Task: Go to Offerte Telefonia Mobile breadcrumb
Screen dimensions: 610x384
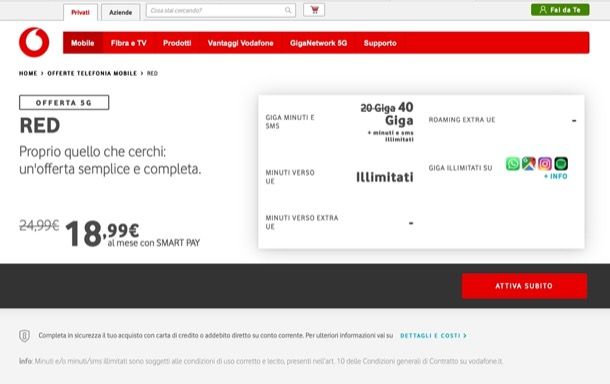Action: pyautogui.click(x=92, y=73)
